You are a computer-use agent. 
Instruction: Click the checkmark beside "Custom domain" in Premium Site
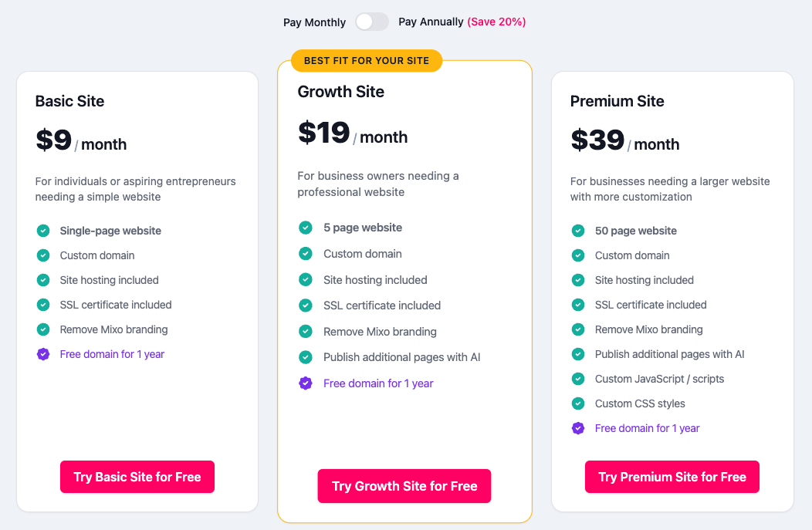pyautogui.click(x=578, y=255)
